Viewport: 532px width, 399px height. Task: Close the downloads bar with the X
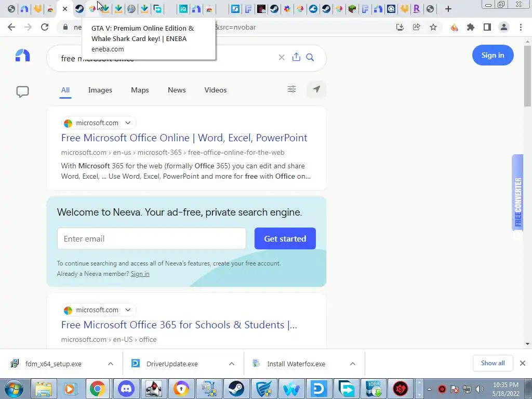pos(523,363)
